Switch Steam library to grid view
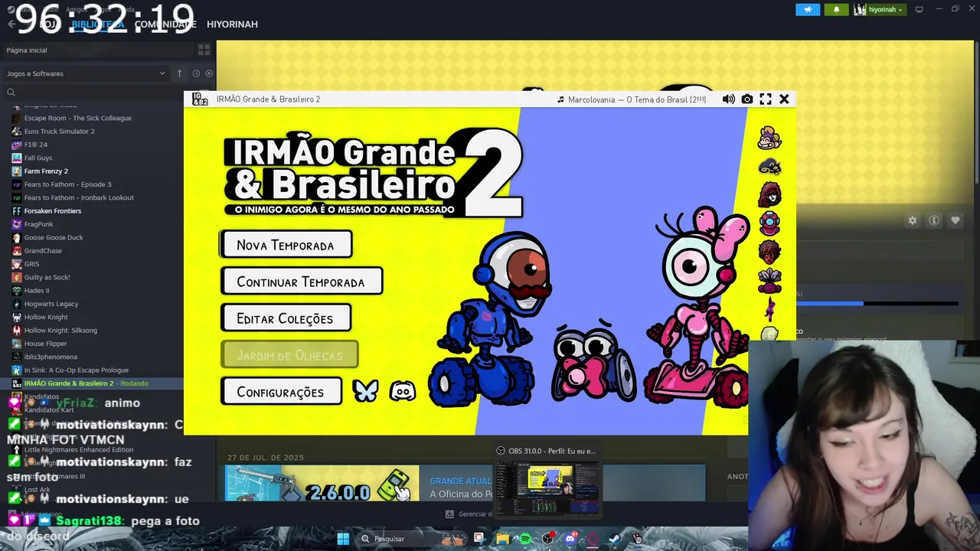This screenshot has width=980, height=551. click(204, 50)
